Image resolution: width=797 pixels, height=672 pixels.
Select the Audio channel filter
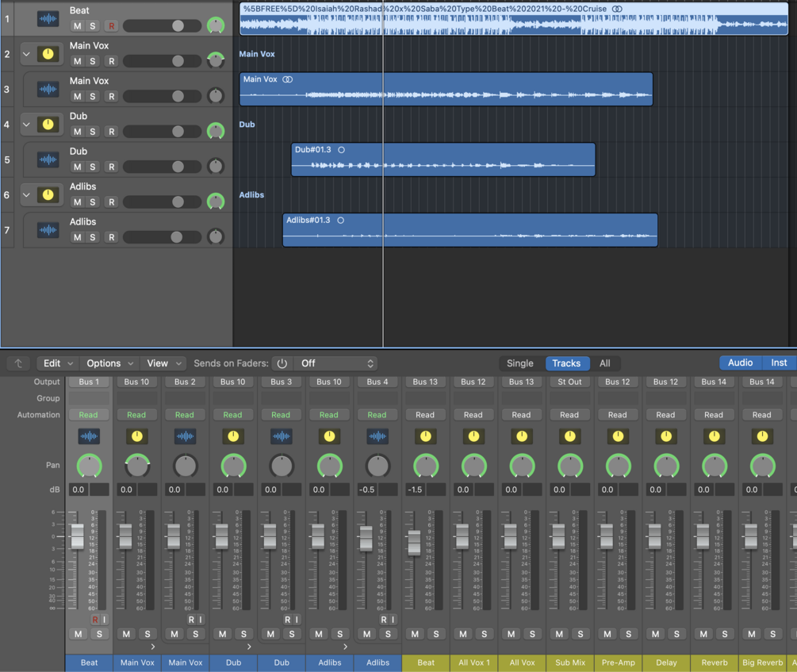coord(740,363)
